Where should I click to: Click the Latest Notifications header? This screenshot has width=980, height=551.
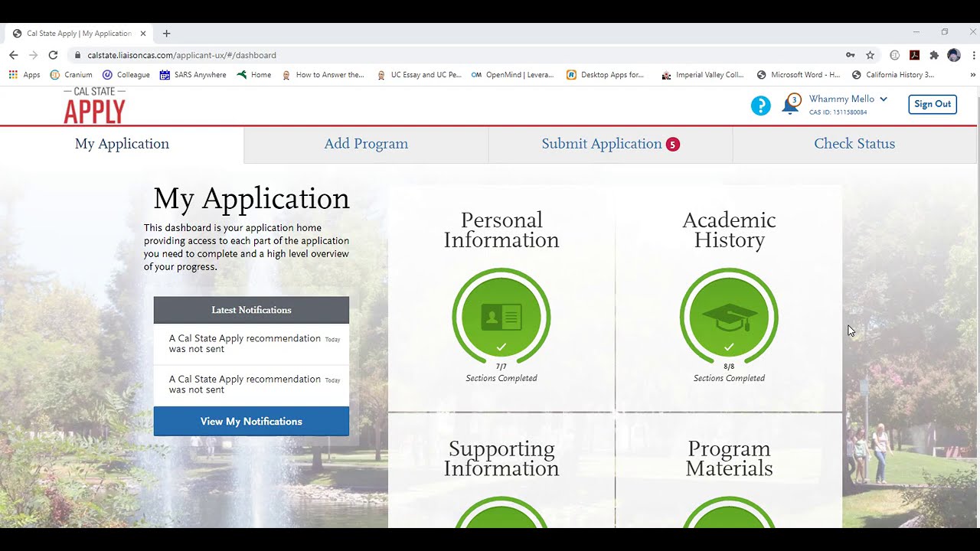(251, 310)
